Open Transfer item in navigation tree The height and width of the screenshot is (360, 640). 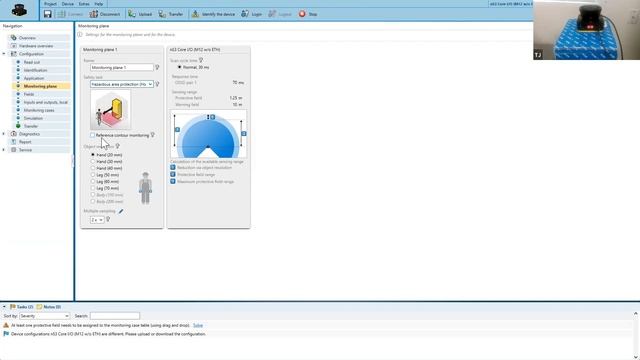(31, 126)
